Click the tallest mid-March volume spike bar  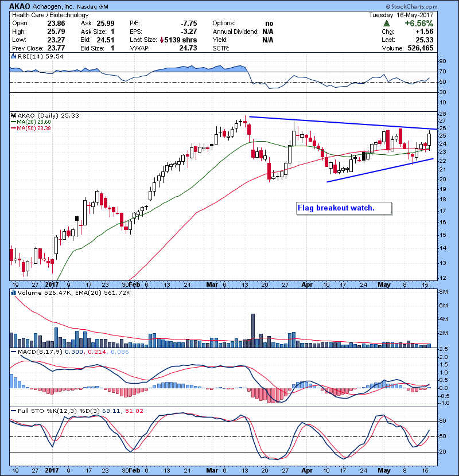[253, 330]
